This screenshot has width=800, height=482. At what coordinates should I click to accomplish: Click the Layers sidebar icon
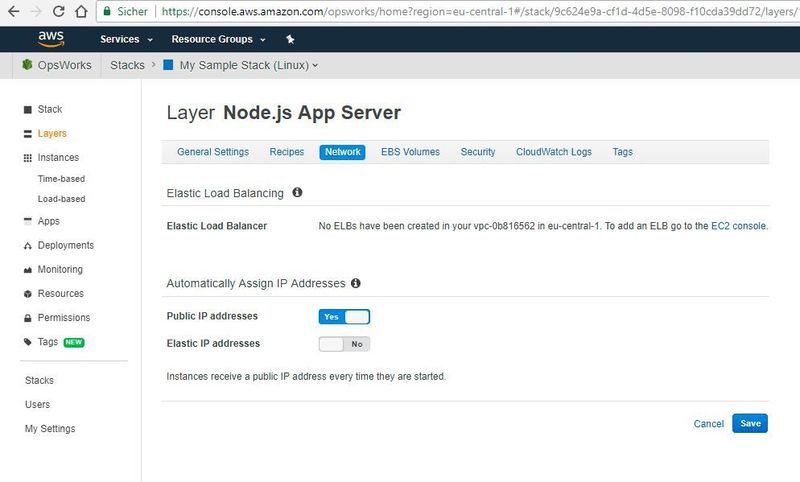pyautogui.click(x=28, y=134)
